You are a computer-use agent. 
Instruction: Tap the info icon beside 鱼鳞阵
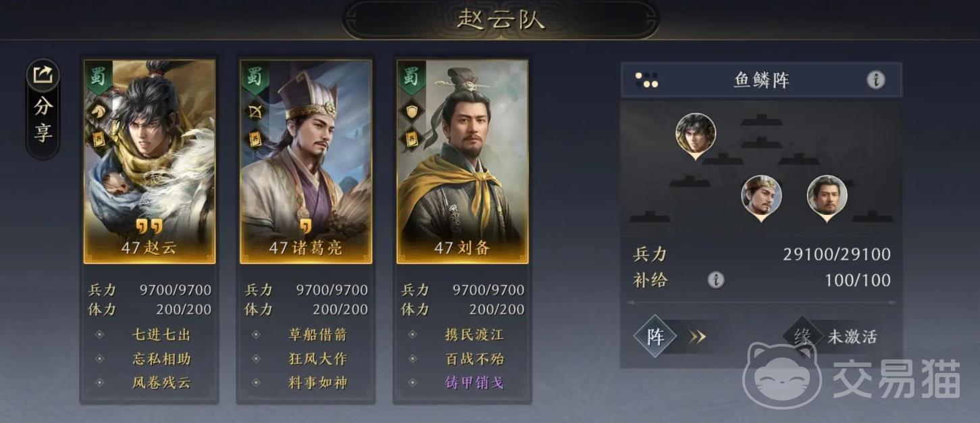pyautogui.click(x=875, y=80)
